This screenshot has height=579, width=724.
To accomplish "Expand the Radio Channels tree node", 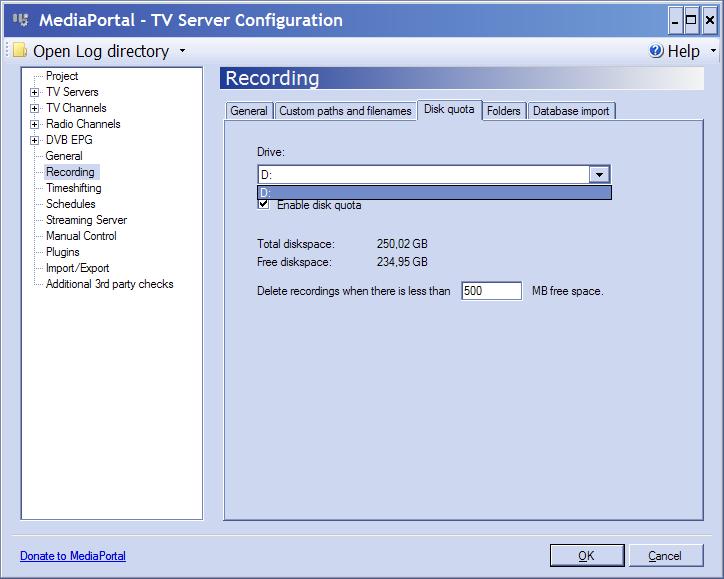I will click(35, 124).
